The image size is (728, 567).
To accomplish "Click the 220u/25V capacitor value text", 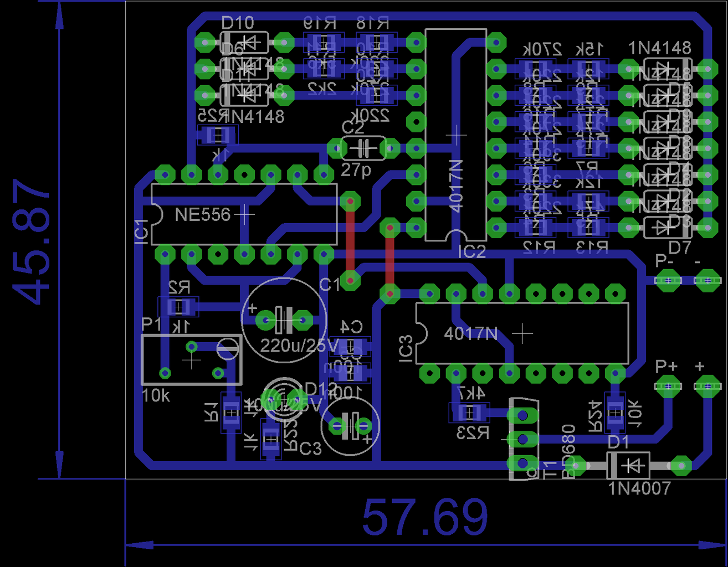I will (x=299, y=346).
